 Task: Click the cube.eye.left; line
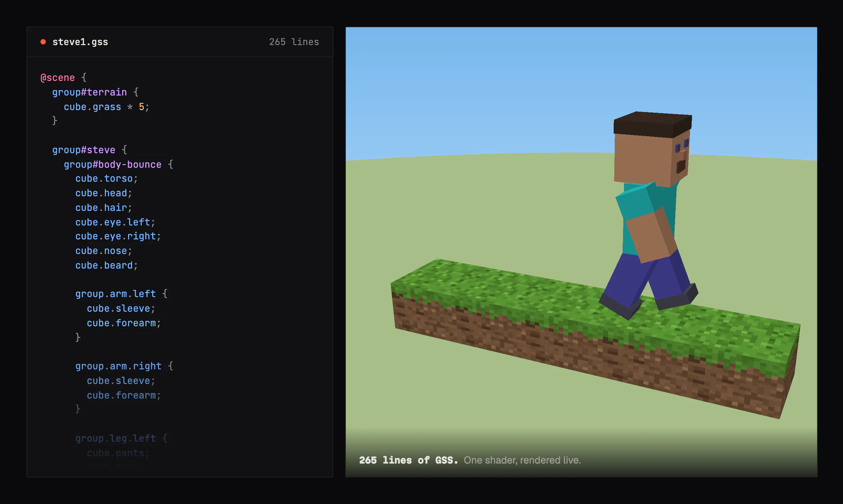[x=115, y=222]
